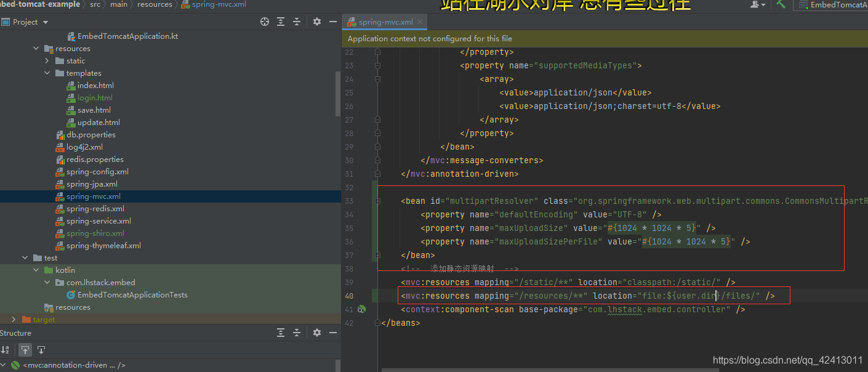The image size is (868, 372).
Task: Expand the static folder
Action: pyautogui.click(x=47, y=61)
